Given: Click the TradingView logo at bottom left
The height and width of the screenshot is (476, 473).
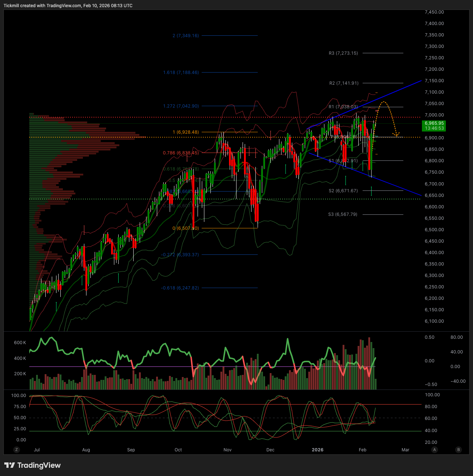Looking at the screenshot, I should (x=33, y=465).
